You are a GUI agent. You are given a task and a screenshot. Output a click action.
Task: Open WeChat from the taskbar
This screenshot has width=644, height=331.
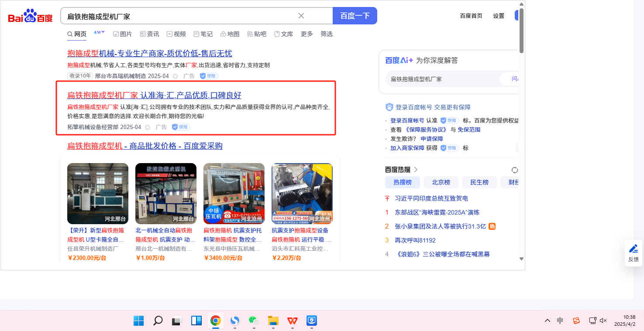[x=254, y=321]
